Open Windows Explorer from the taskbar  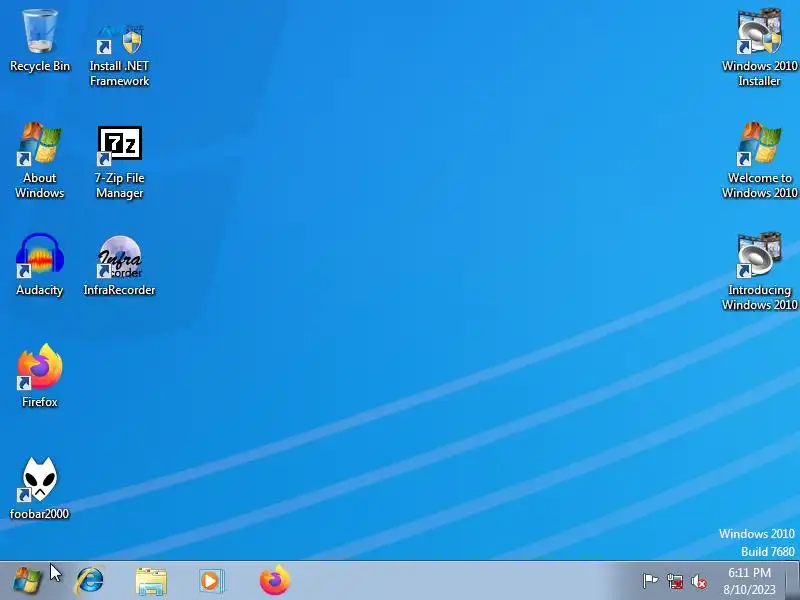pyautogui.click(x=151, y=581)
